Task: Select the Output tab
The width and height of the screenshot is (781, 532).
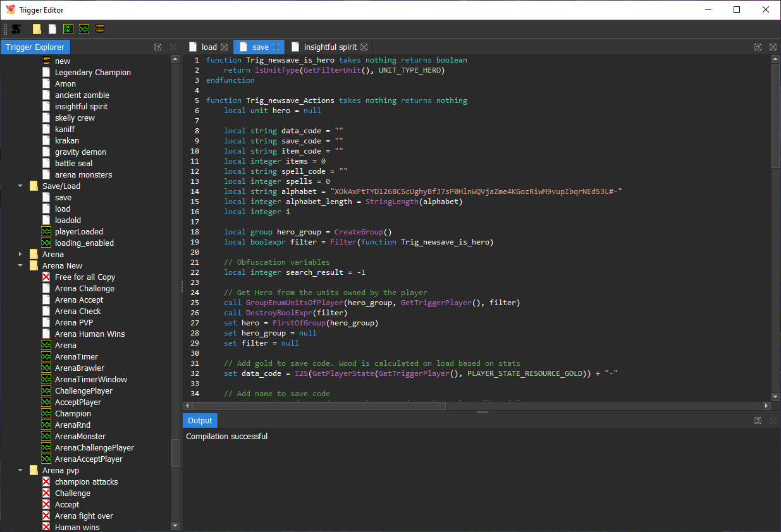Action: (200, 421)
